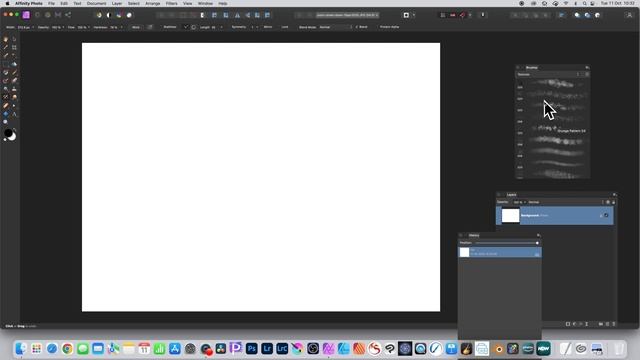
Task: Open the Layers panel options menu
Action: tap(614, 195)
